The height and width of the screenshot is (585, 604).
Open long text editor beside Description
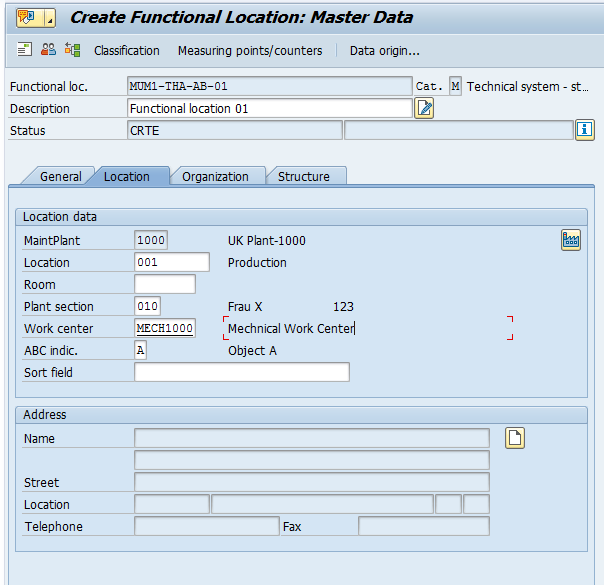click(424, 108)
